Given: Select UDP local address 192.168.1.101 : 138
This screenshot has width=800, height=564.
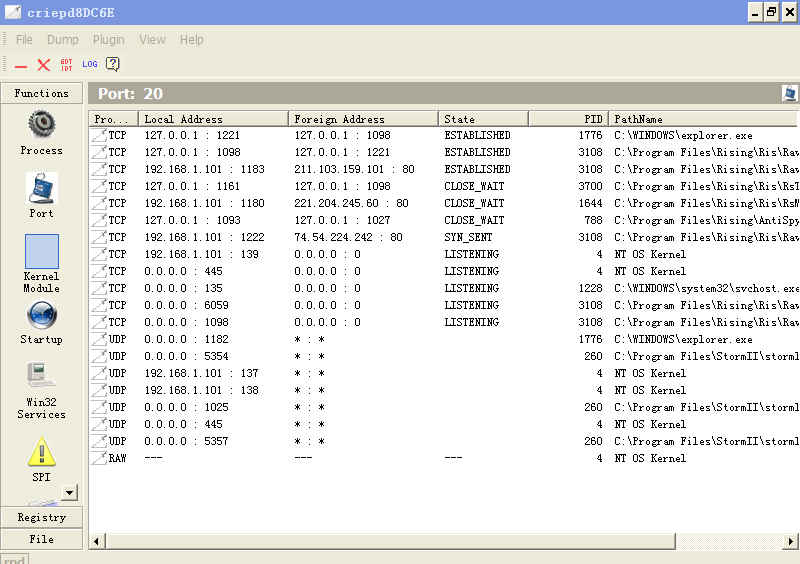Looking at the screenshot, I should 201,390.
